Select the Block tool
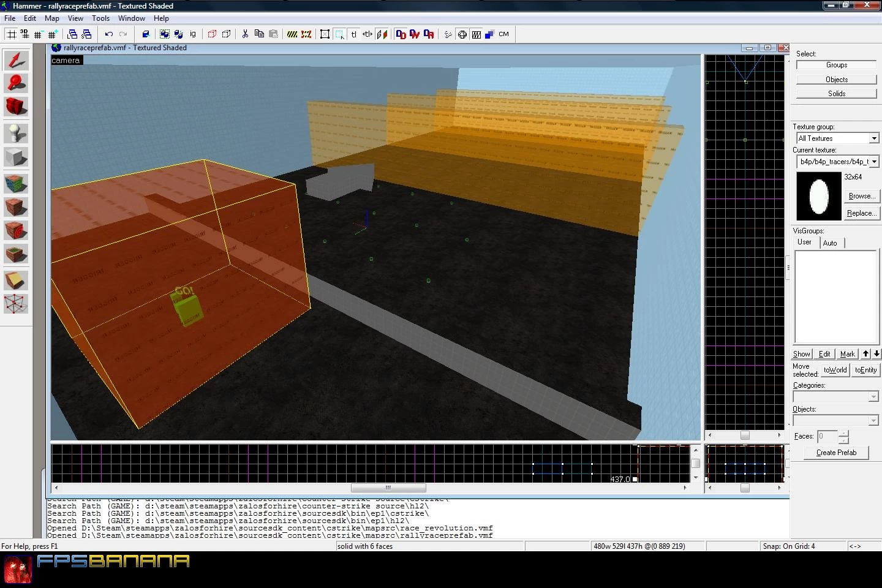Screen dimensions: 882x588 click(17, 157)
